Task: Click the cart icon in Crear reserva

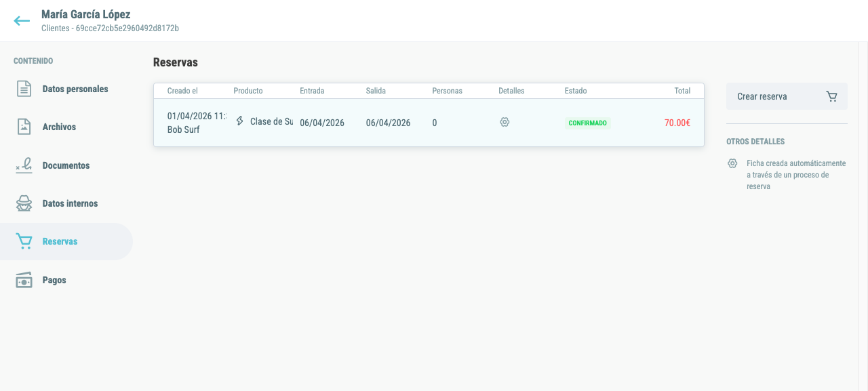Action: coord(831,96)
